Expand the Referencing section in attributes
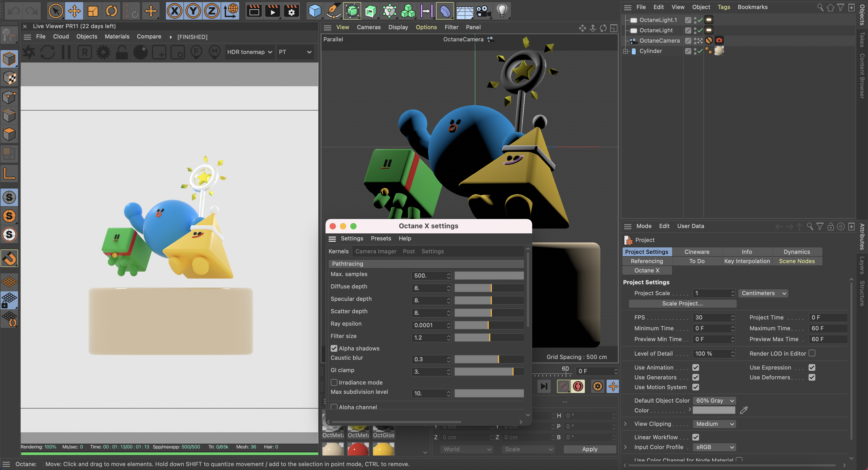Image resolution: width=868 pixels, height=470 pixels. coord(647,261)
